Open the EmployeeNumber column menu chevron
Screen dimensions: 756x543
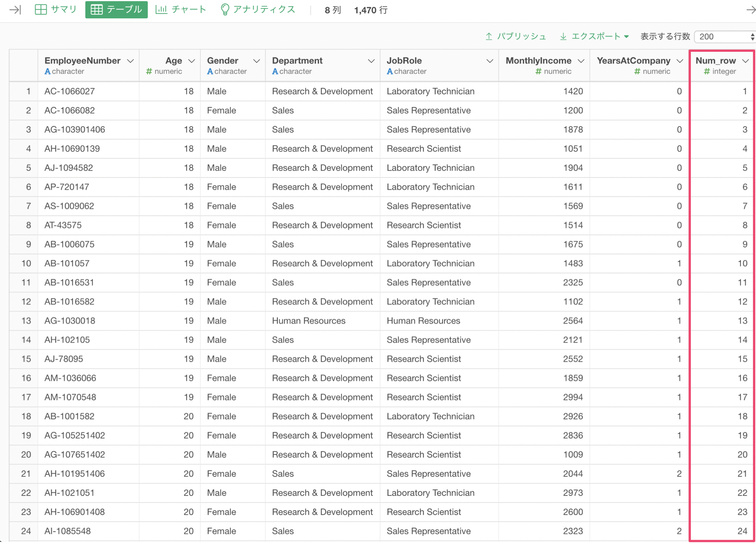130,61
